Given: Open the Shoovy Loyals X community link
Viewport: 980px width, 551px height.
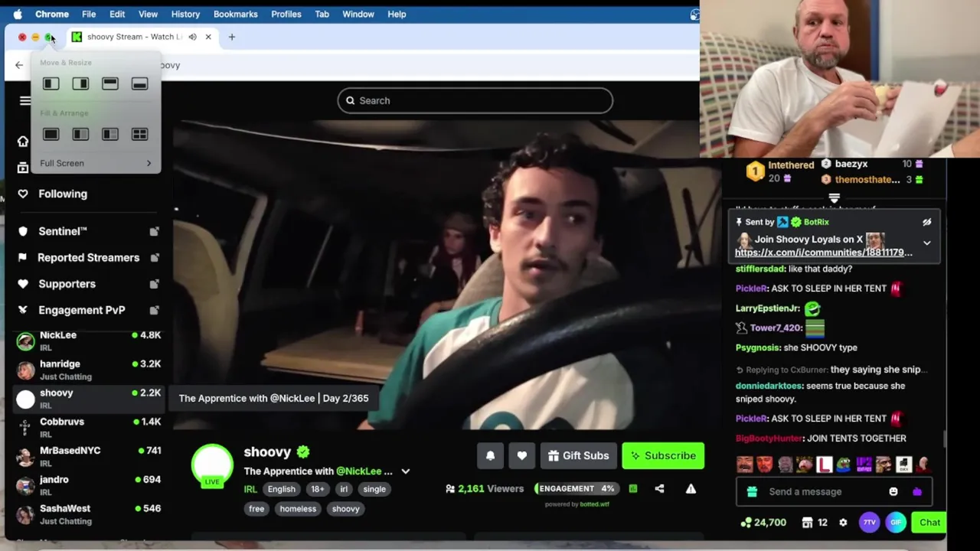Looking at the screenshot, I should pos(824,253).
